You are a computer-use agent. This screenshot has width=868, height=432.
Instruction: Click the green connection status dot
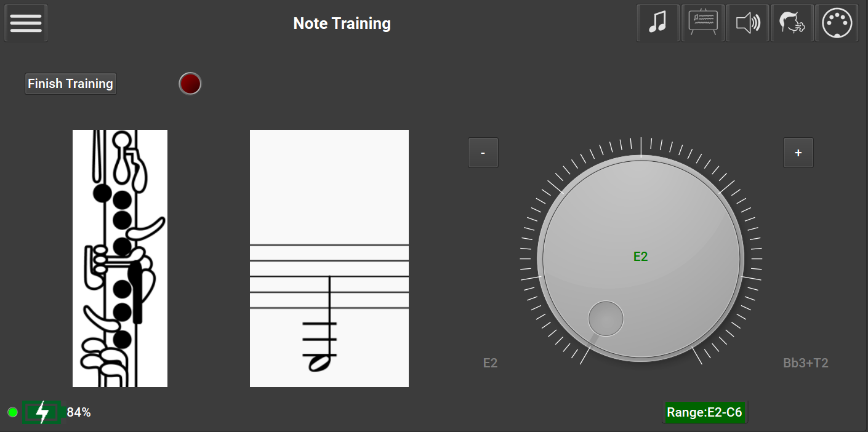(12, 412)
